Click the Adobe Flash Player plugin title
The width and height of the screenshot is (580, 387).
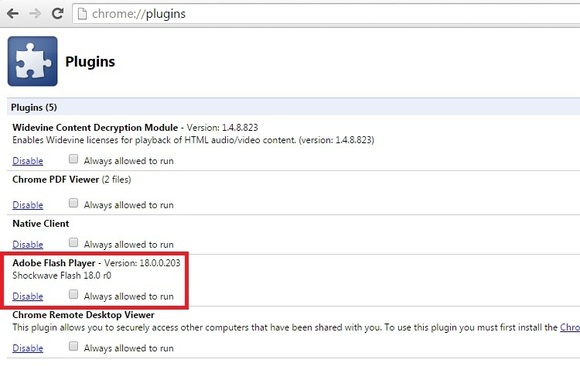click(54, 263)
